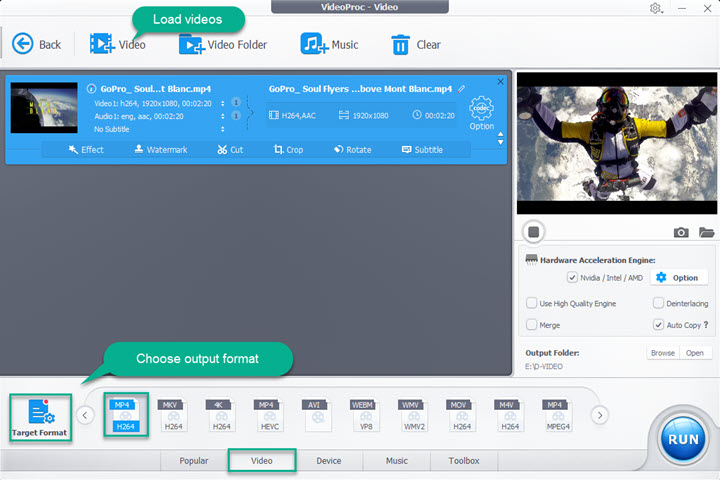Show info for GoPro source file
720x480 pixels.
(x=91, y=89)
